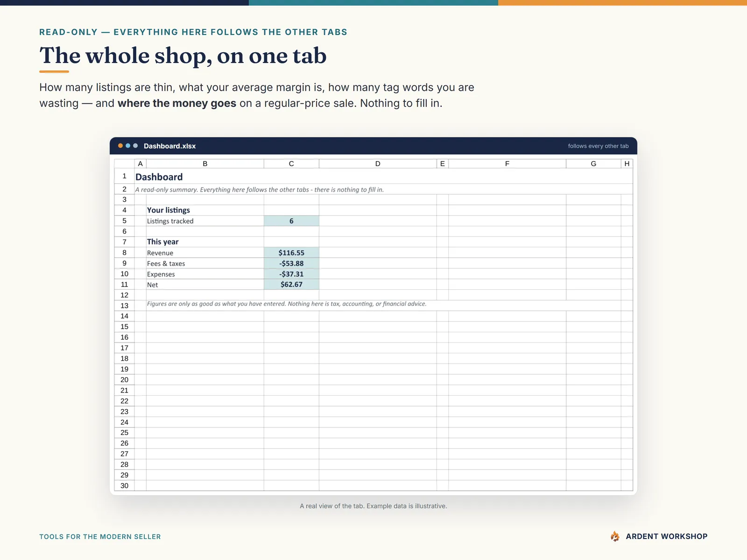Select the -$37.31 expenses cell
Viewport: 747px width, 560px height.
[x=291, y=274]
